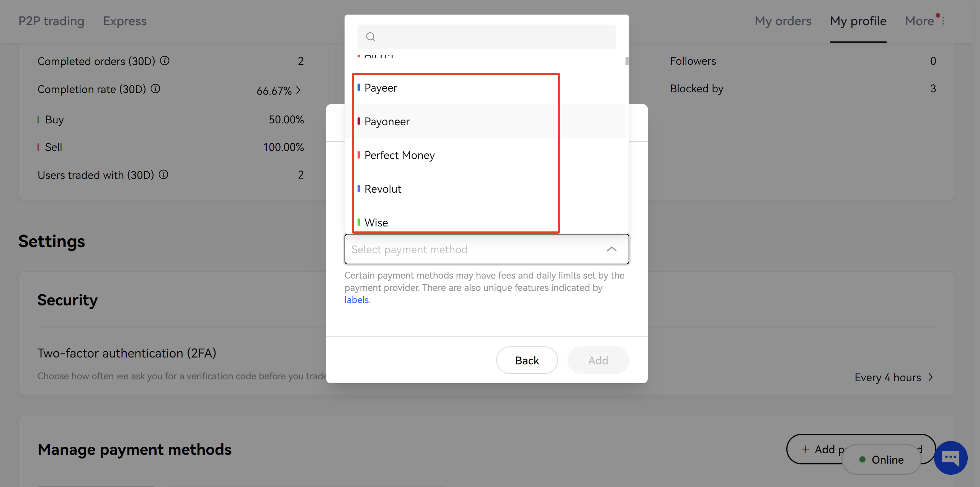Open the live chat support icon
The height and width of the screenshot is (487, 980).
click(951, 457)
